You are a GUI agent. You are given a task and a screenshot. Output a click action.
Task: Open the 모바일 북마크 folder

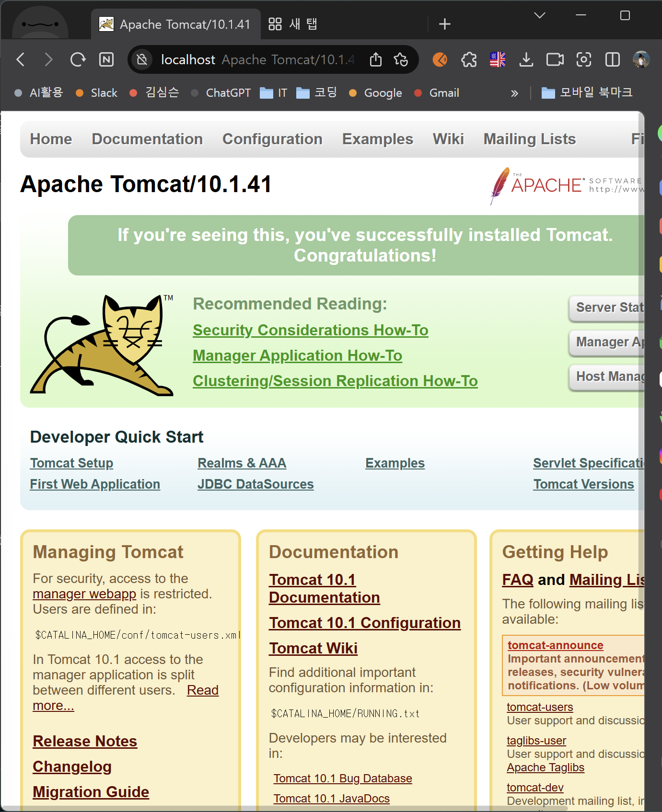[x=587, y=93]
